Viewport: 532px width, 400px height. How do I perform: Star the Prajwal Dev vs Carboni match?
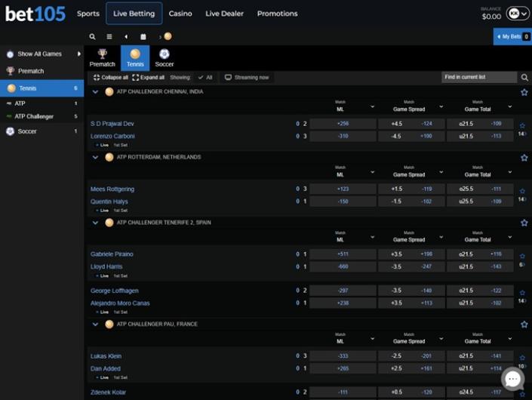coord(522,126)
